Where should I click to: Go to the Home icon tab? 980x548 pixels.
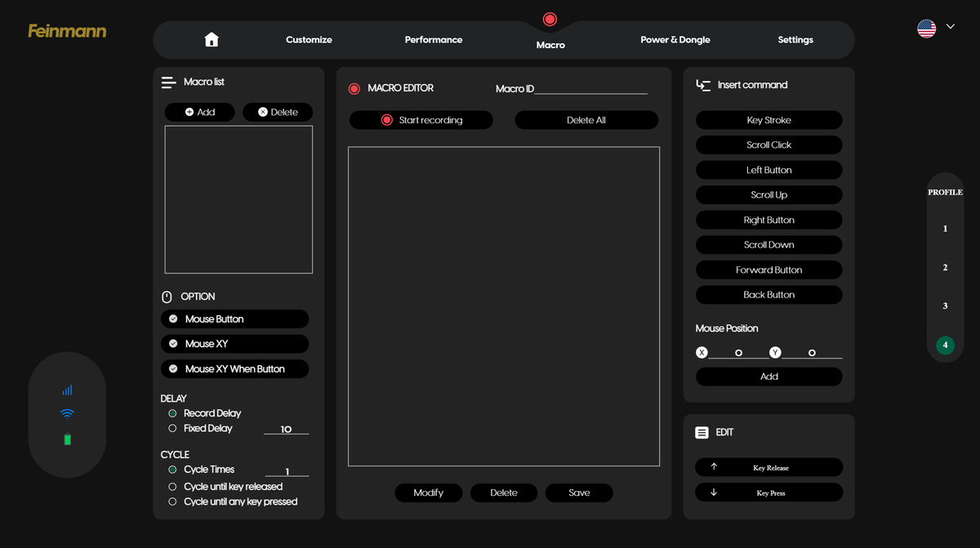click(212, 39)
